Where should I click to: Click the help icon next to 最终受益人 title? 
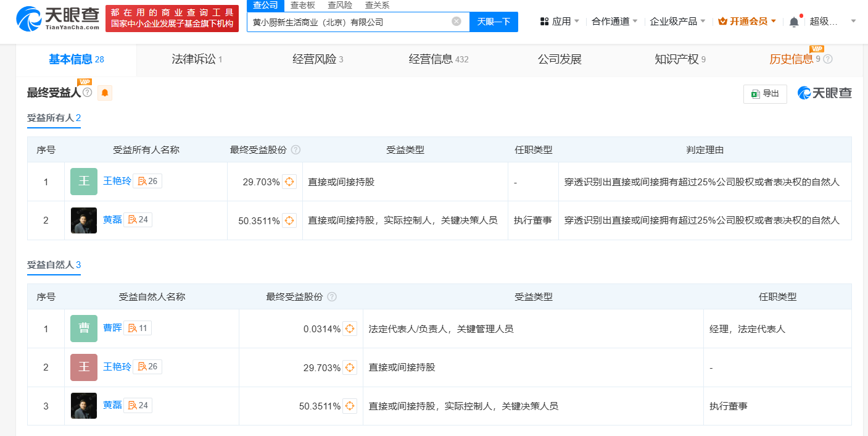pos(87,93)
